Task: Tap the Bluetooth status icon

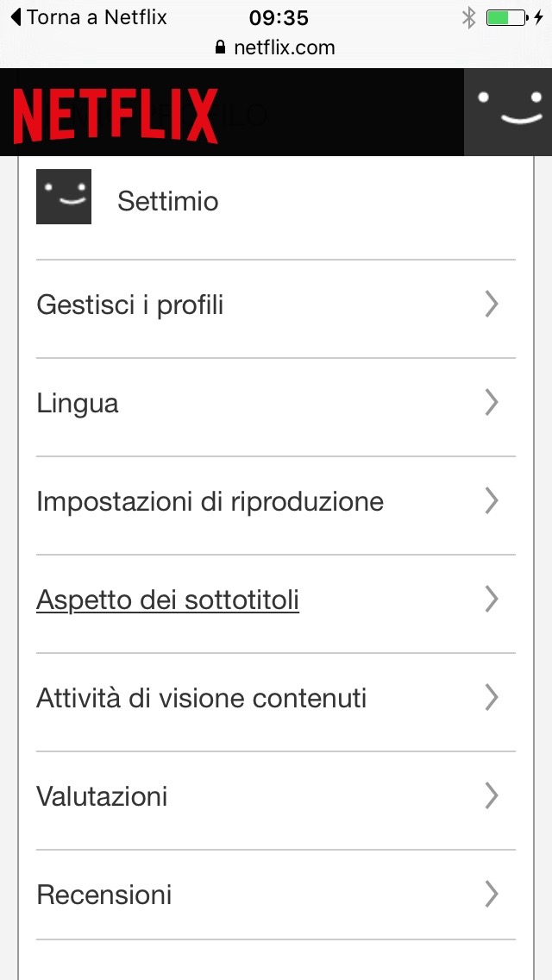Action: [468, 17]
